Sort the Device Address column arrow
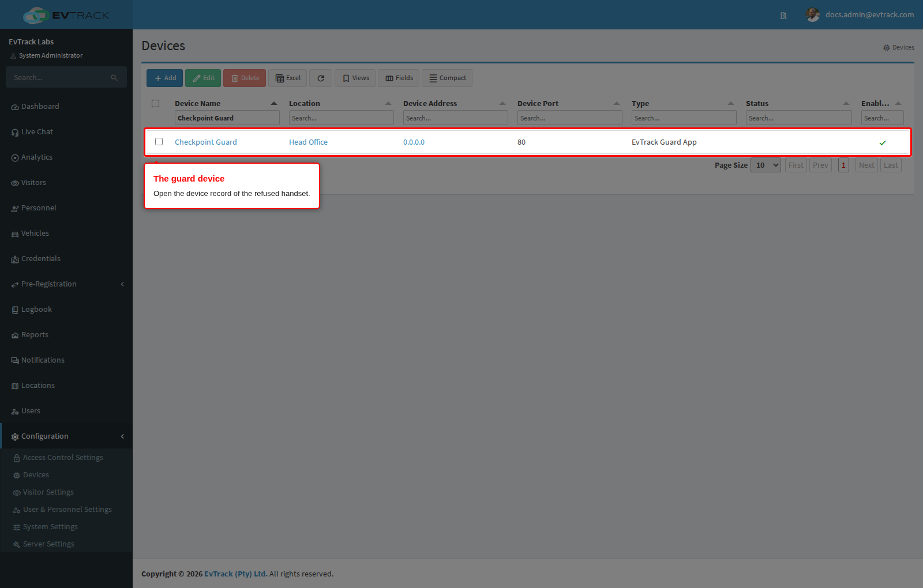The width and height of the screenshot is (923, 588). coord(502,104)
